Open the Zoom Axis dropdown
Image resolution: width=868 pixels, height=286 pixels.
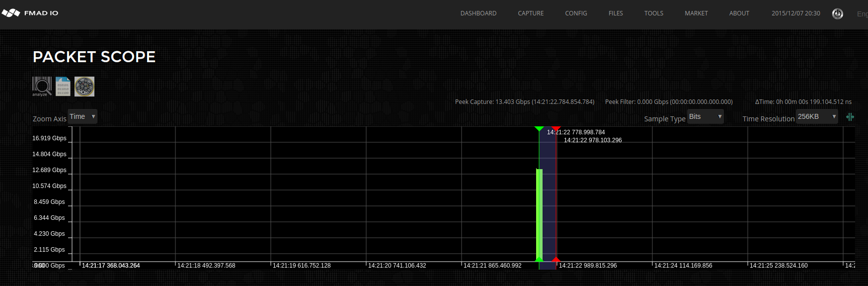[x=82, y=116]
